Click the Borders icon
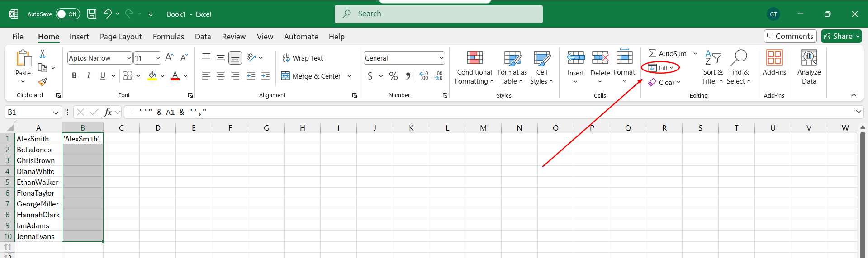The width and height of the screenshot is (868, 258). pyautogui.click(x=128, y=75)
